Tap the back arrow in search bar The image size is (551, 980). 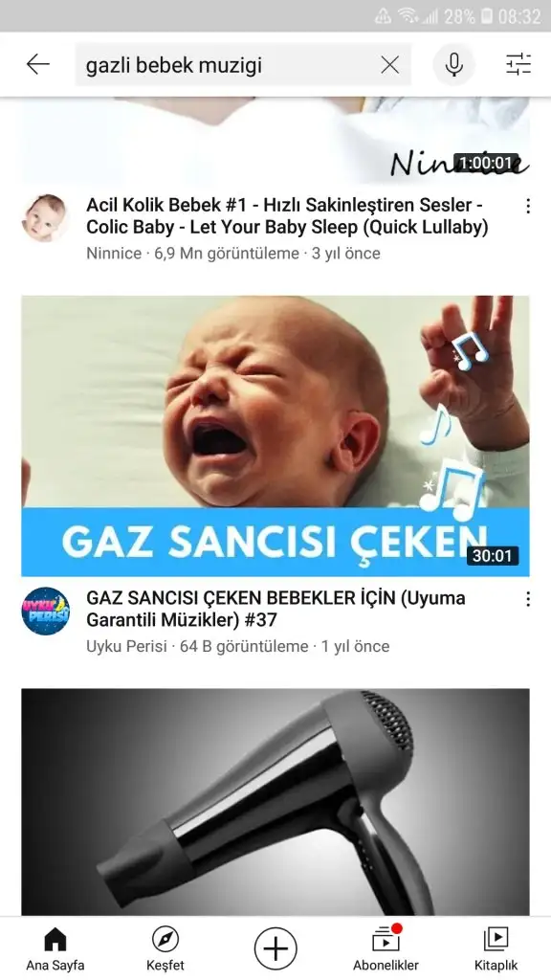38,64
